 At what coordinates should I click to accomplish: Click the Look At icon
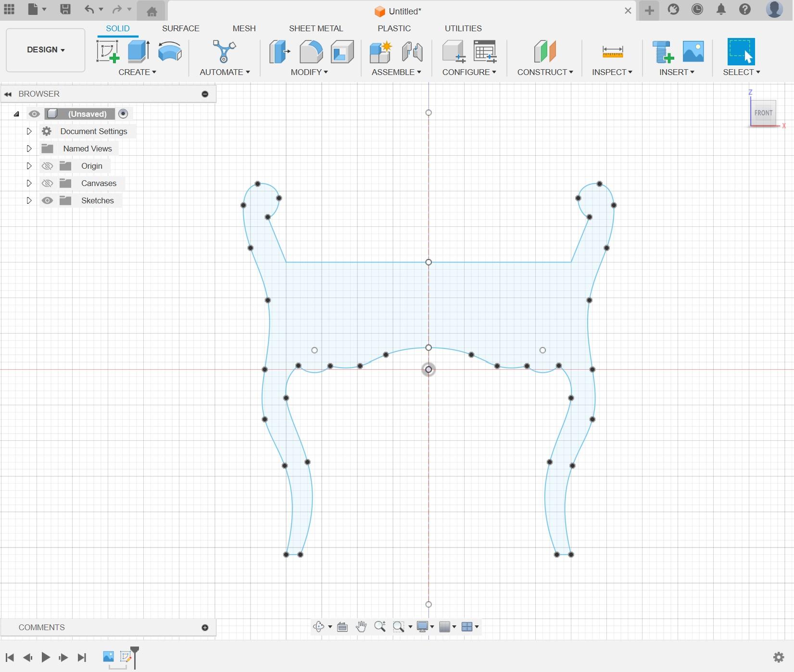click(342, 626)
